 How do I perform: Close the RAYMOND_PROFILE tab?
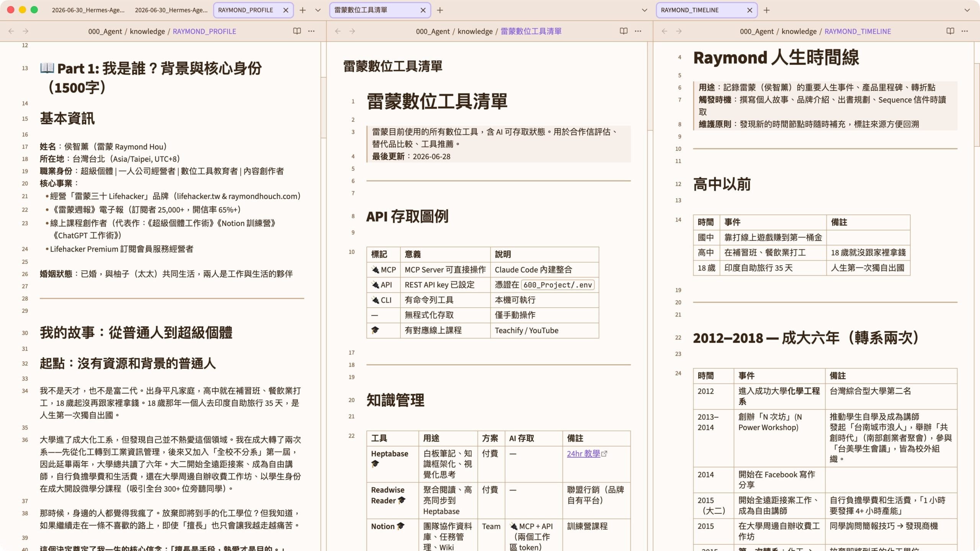point(286,10)
